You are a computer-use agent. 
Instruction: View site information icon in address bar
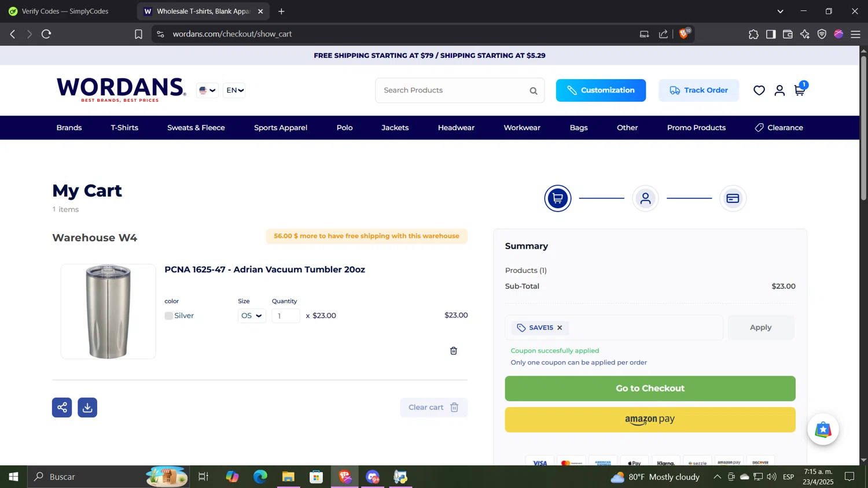[x=161, y=34]
